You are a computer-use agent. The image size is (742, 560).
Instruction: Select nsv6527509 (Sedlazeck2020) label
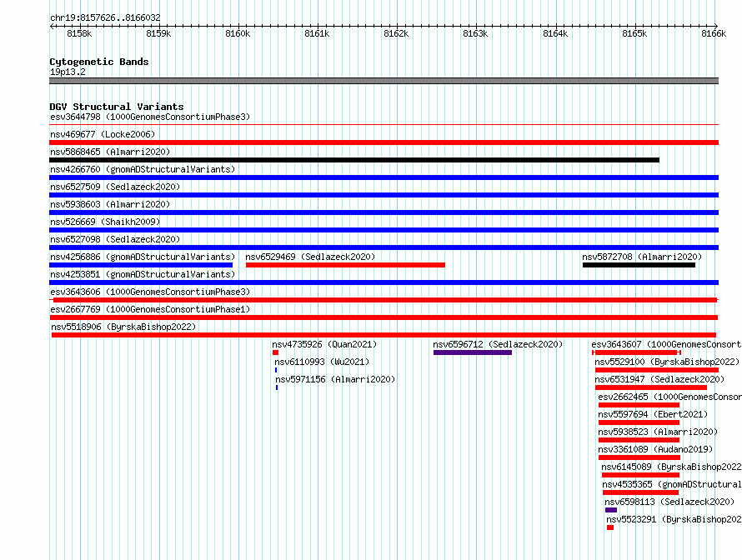[115, 187]
